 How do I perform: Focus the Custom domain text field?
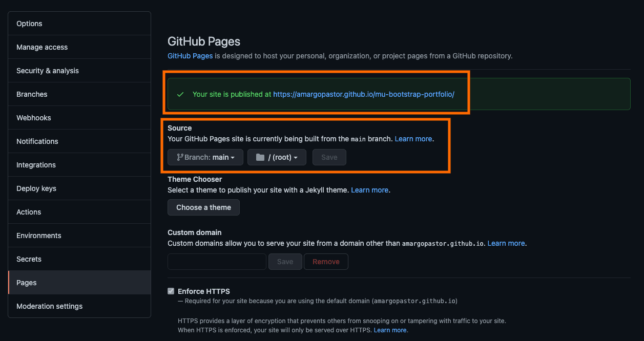pos(217,262)
